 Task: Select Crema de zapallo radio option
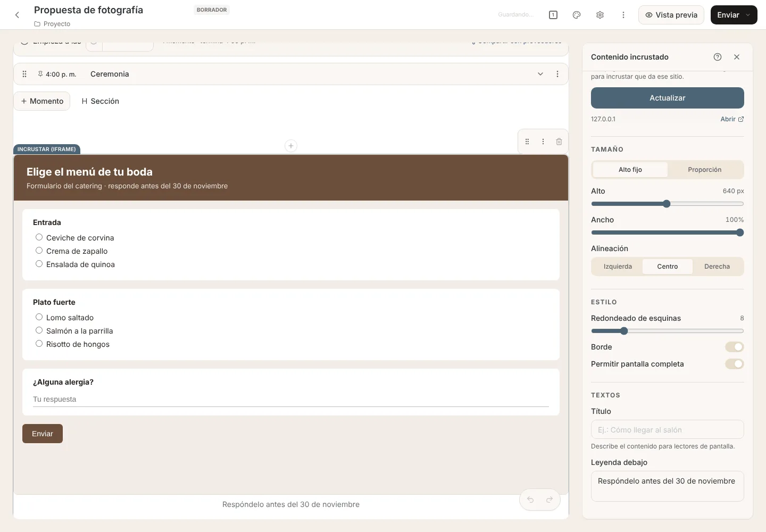tap(39, 251)
